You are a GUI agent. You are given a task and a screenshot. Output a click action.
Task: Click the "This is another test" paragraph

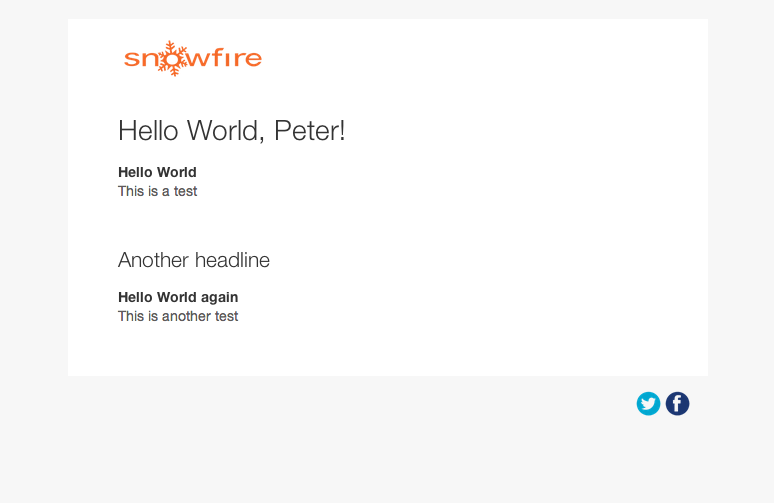coord(178,316)
